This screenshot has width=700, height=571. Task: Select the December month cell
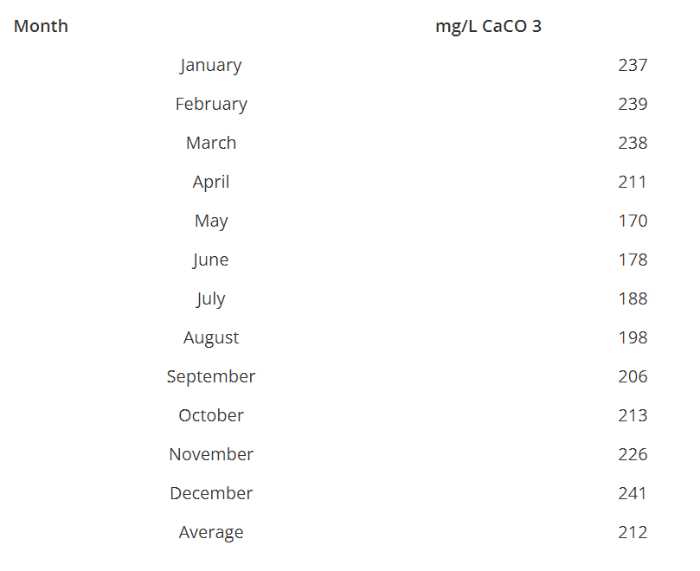point(211,493)
